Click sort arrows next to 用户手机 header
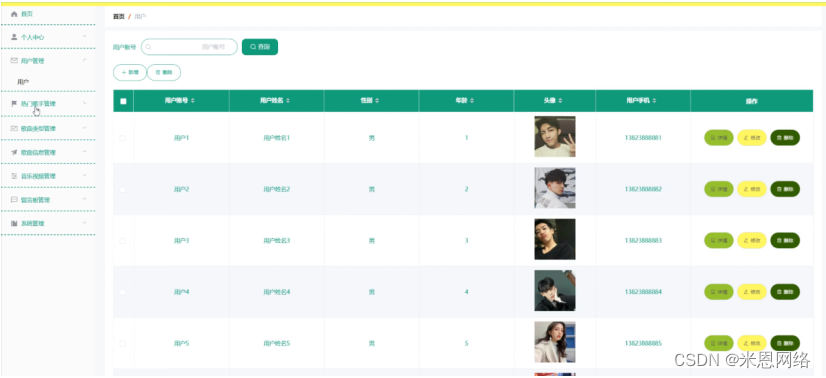Screen dimensions: 826x378 (654, 101)
